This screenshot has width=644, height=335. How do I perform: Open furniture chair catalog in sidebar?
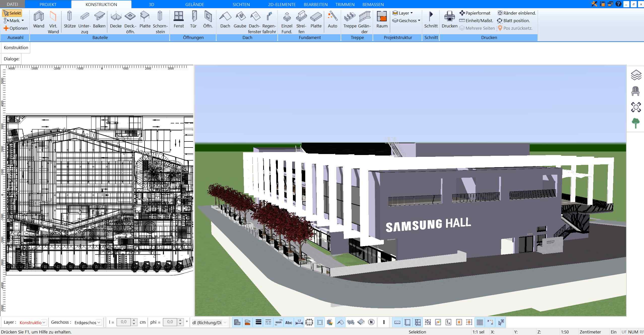[635, 91]
